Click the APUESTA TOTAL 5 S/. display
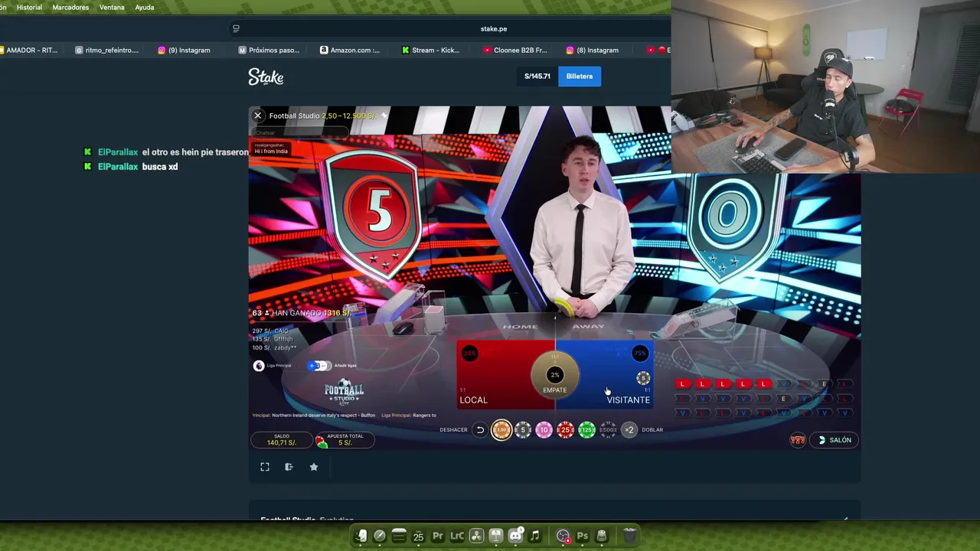This screenshot has width=980, height=551. 345,440
